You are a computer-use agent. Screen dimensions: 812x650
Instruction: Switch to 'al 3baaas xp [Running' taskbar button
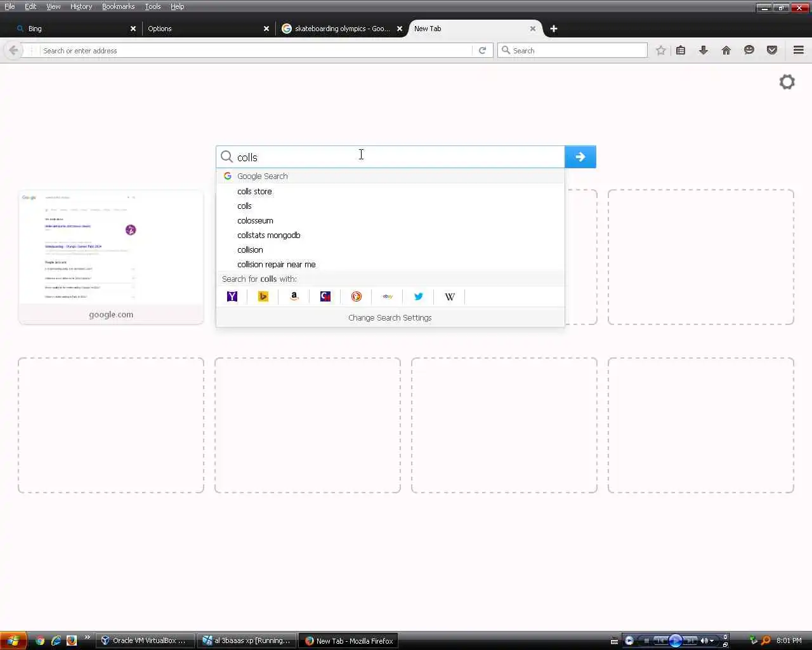coord(246,640)
